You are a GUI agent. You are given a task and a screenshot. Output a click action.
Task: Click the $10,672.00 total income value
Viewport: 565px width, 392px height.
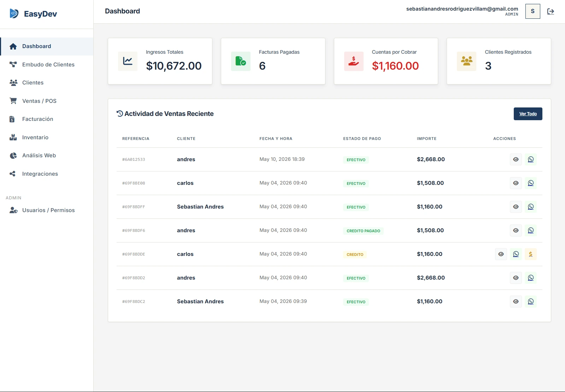pos(174,66)
